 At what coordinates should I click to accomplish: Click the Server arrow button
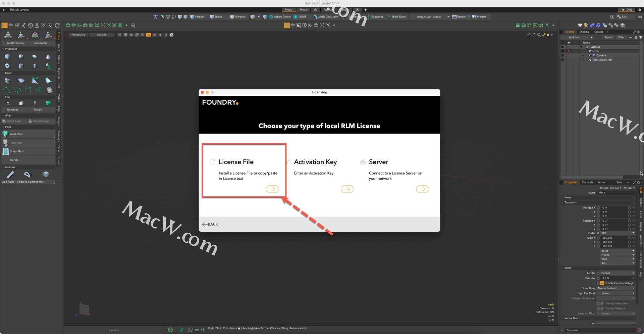[422, 189]
